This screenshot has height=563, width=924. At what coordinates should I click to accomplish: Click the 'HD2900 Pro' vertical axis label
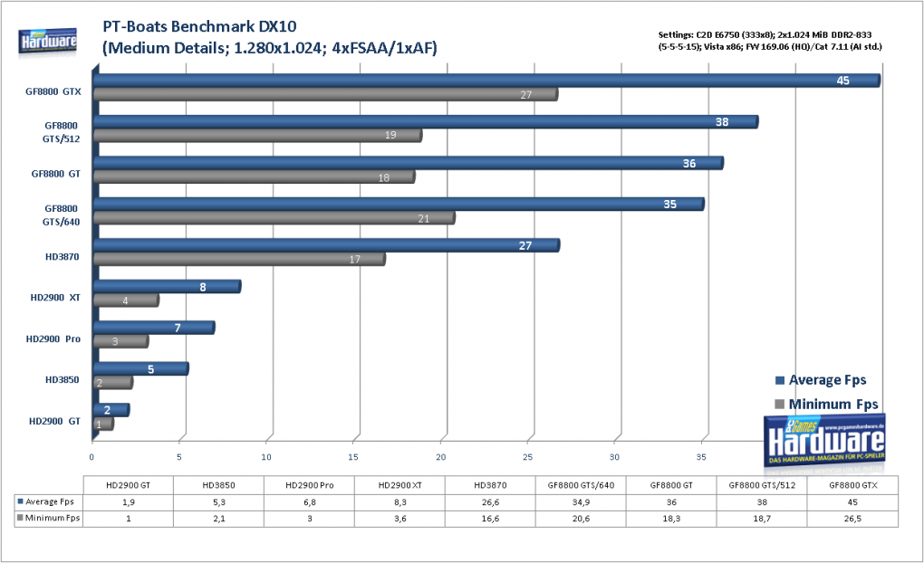point(53,339)
